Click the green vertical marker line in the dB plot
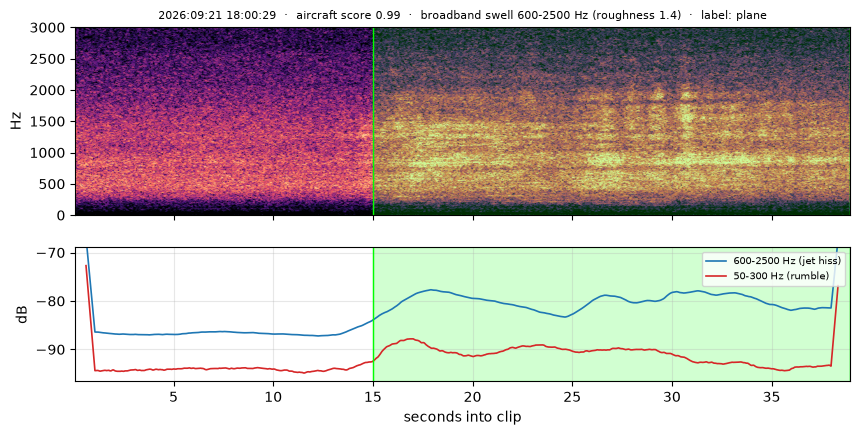This screenshot has height=435, width=860. click(x=374, y=314)
